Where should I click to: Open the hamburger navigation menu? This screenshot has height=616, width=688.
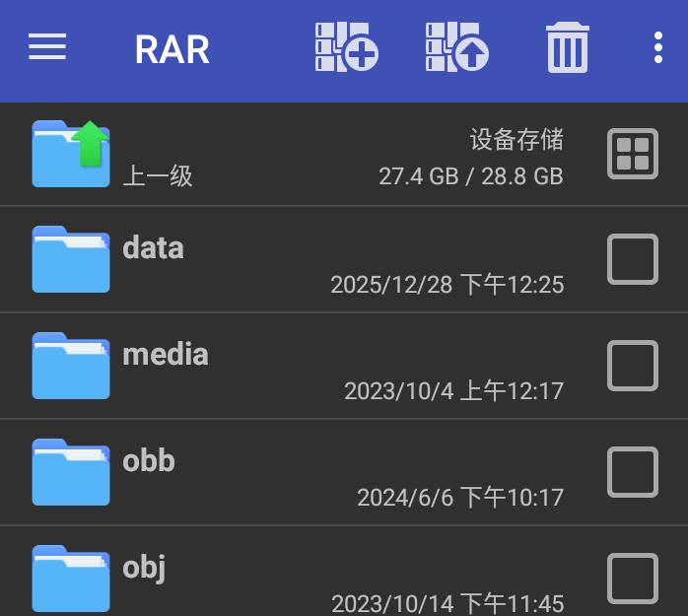[x=47, y=48]
